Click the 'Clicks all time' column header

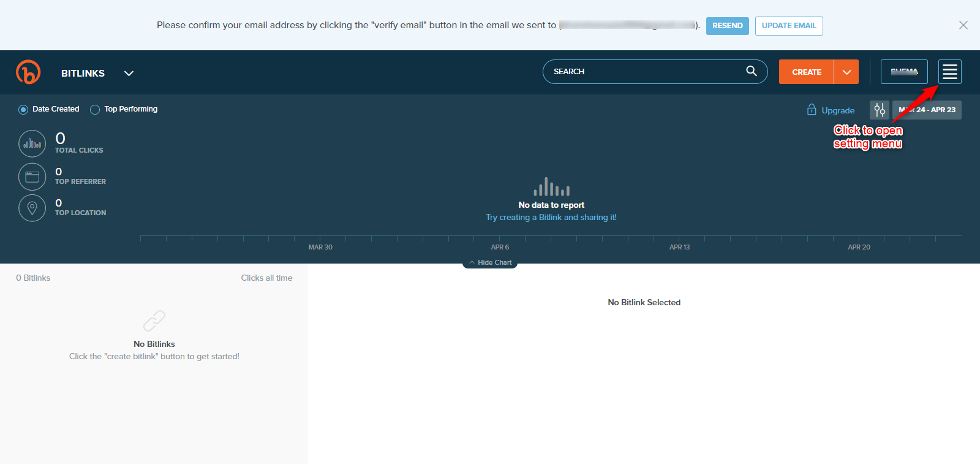[266, 278]
